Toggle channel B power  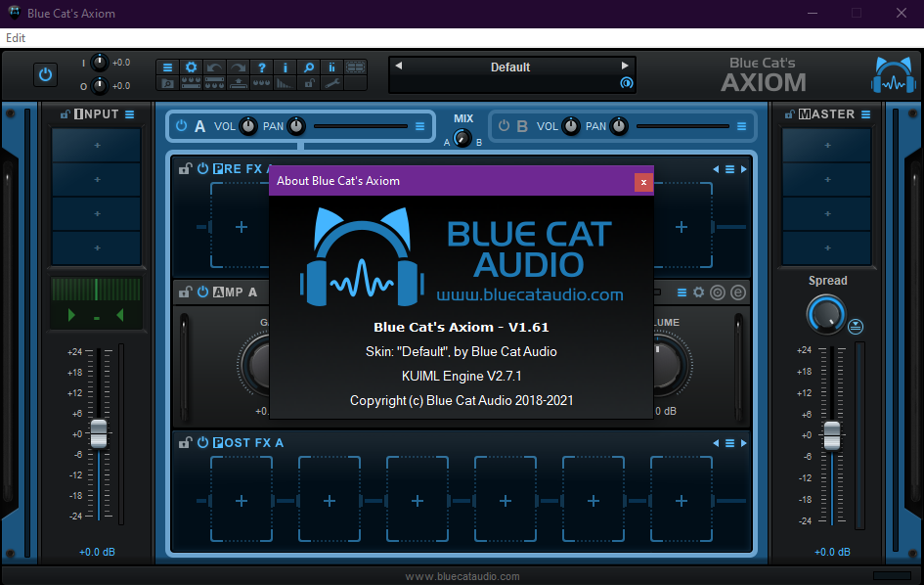click(504, 125)
